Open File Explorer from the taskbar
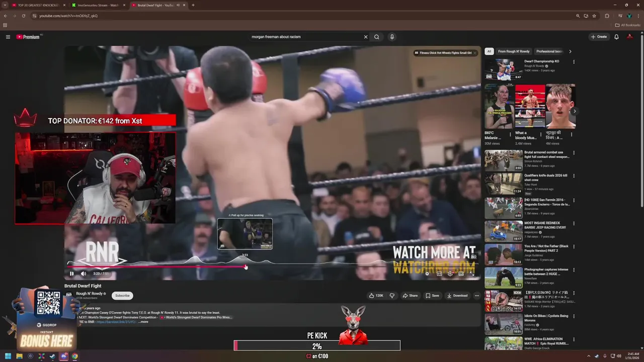The width and height of the screenshot is (644, 362). pos(20,356)
